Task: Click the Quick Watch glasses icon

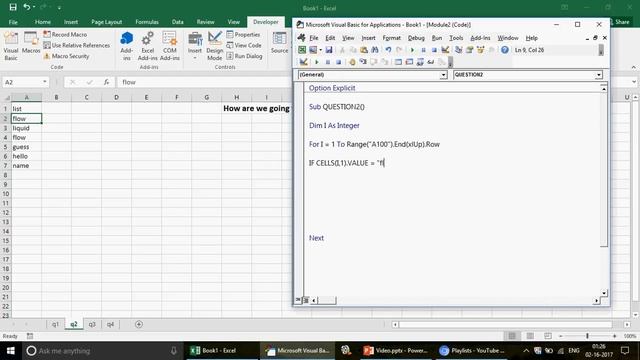Action: pos(431,62)
